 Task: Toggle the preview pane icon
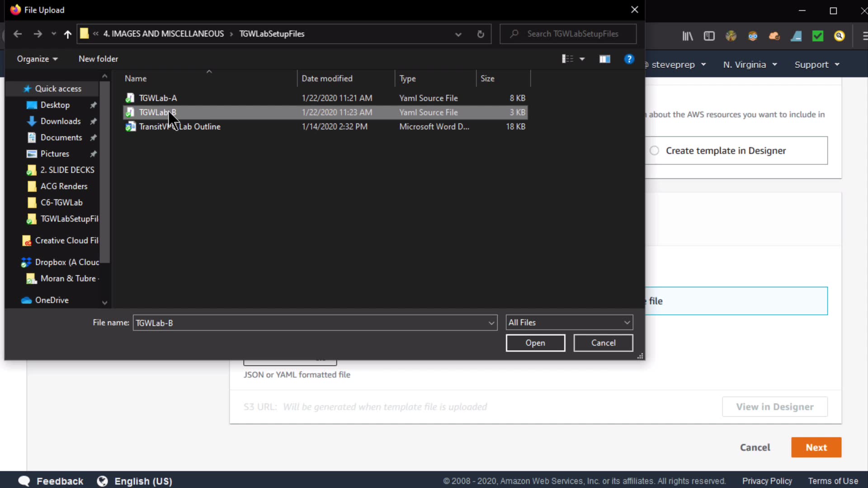point(604,59)
